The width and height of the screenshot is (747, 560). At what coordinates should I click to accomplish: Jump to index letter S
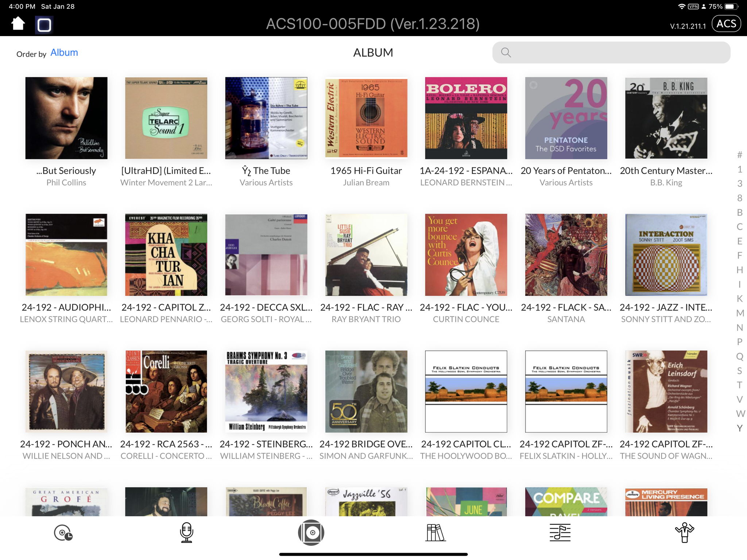tap(740, 371)
